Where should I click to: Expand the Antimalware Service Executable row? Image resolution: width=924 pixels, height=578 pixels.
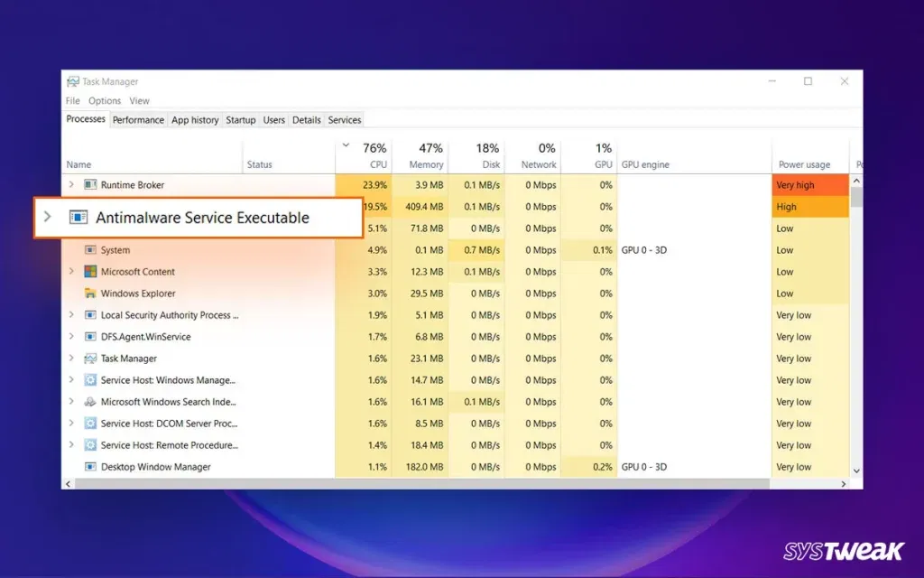(x=49, y=218)
